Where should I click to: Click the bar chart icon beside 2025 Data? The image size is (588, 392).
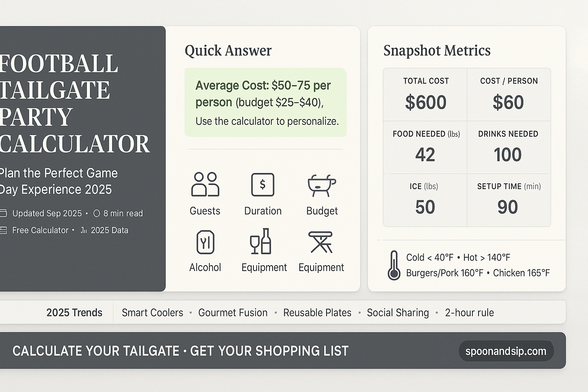84,230
